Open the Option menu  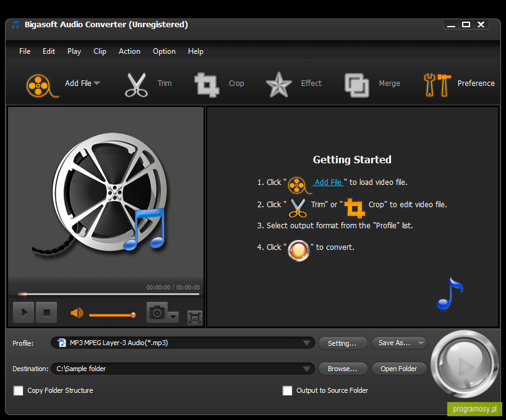(165, 51)
